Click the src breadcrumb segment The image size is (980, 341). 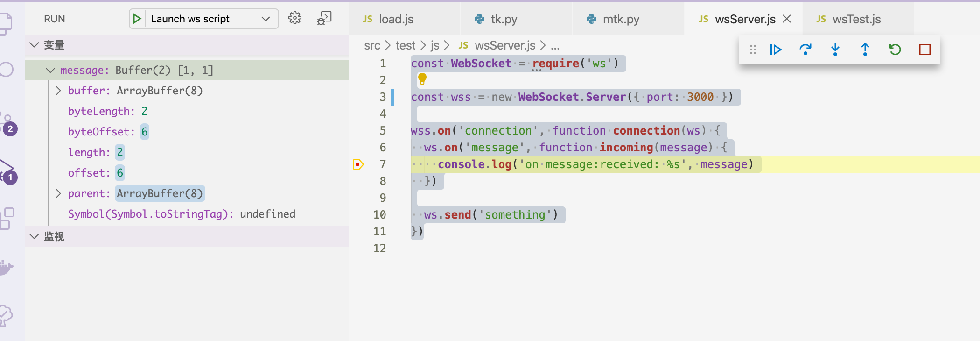point(372,45)
